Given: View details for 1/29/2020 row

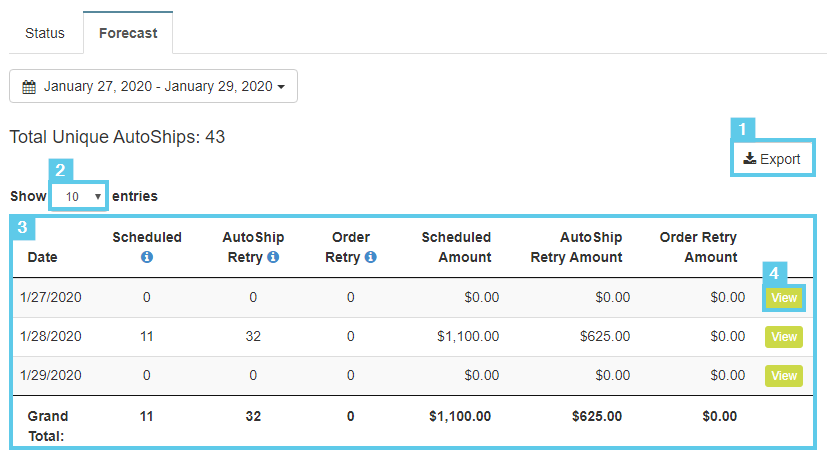Looking at the screenshot, I should click(784, 376).
